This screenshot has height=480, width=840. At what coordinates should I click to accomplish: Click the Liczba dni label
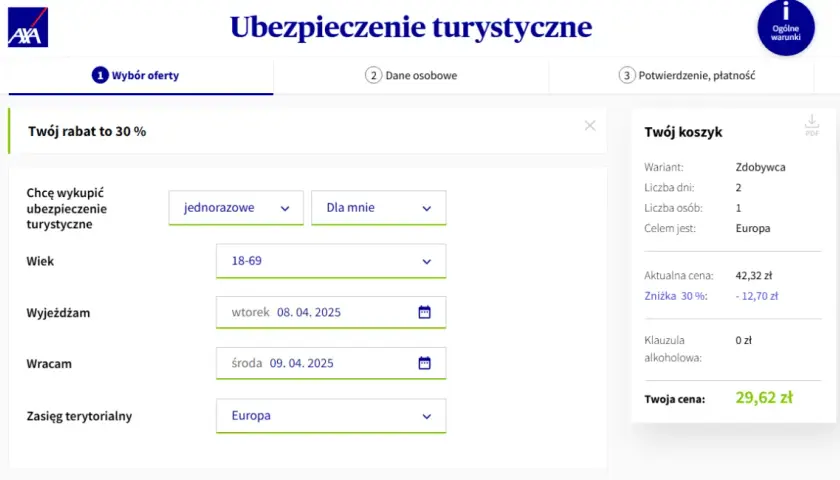[669, 188]
